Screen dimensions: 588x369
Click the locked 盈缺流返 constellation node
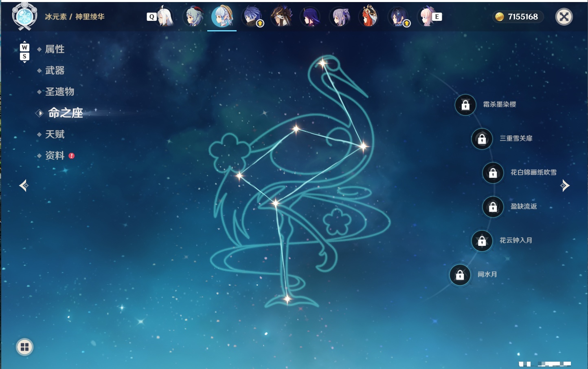(493, 207)
